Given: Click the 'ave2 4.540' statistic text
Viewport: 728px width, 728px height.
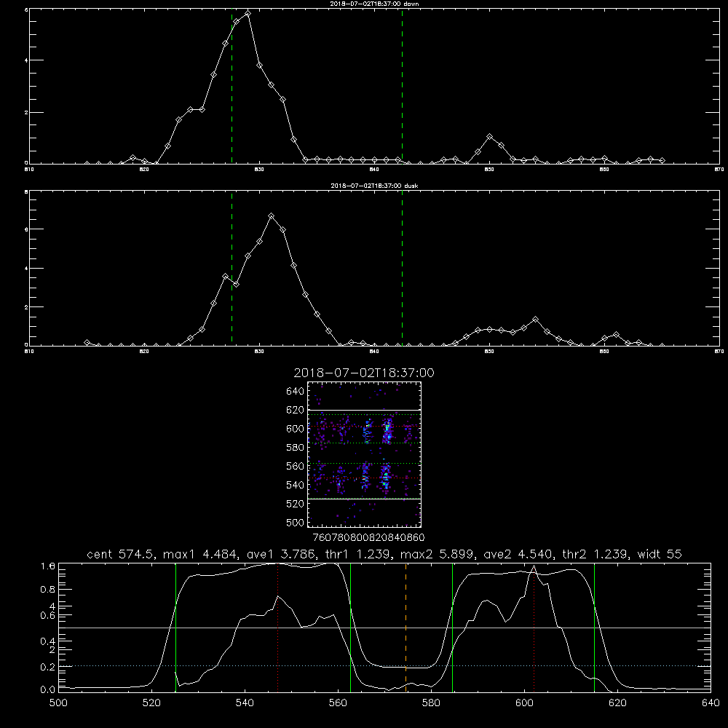Looking at the screenshot, I should coord(520,554).
